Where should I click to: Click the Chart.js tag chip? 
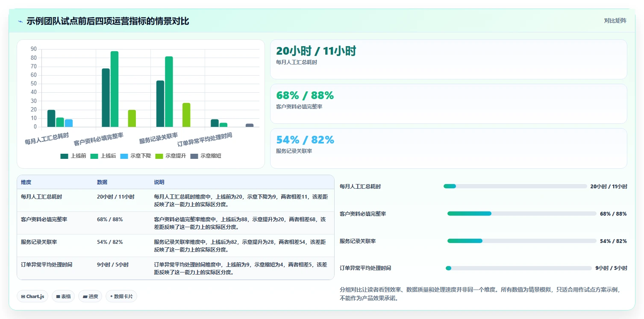coord(32,296)
